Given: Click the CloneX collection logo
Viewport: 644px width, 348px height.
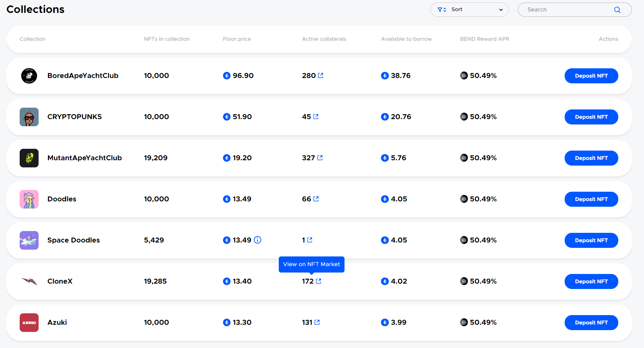Looking at the screenshot, I should point(29,281).
